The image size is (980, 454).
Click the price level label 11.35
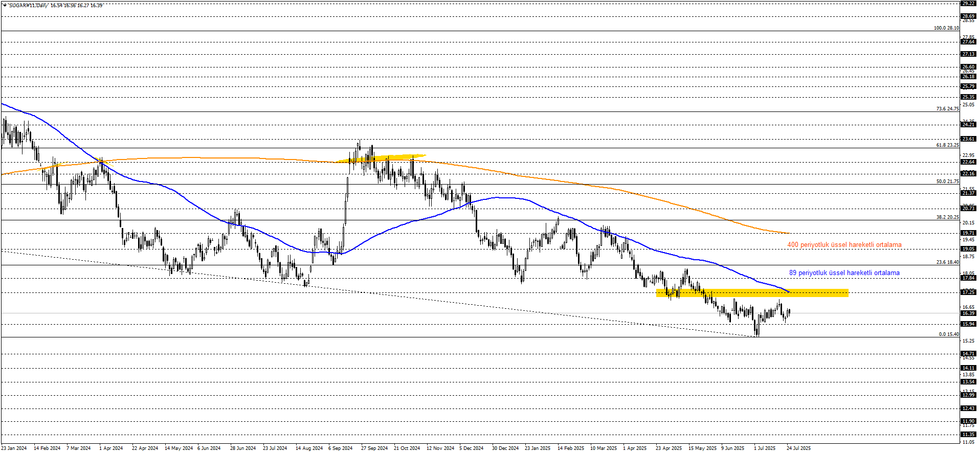[968, 435]
